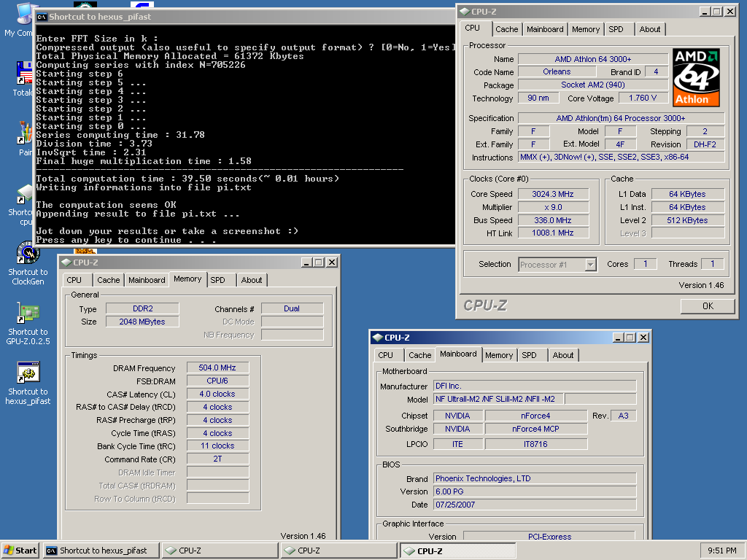Select the Memory tab in the processor CPU-Z window
The height and width of the screenshot is (560, 747).
(586, 29)
